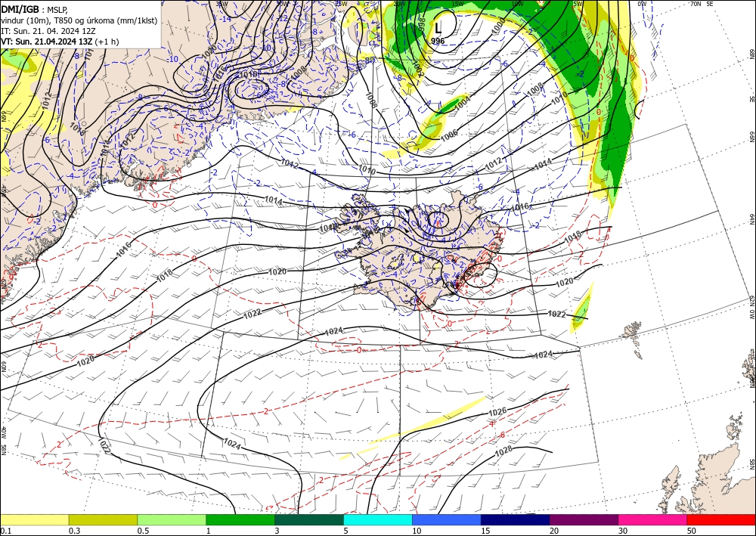Click the 'VT: Sun. 21.04.2024 13Z (+1 h)' line

[x=60, y=42]
